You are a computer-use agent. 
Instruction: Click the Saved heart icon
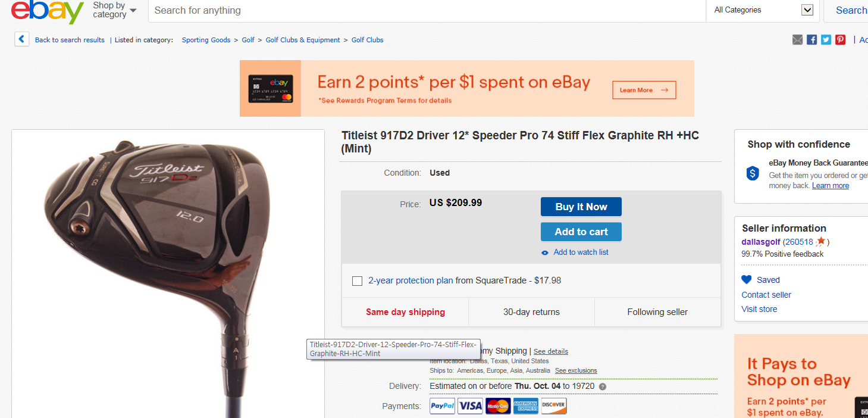click(747, 280)
